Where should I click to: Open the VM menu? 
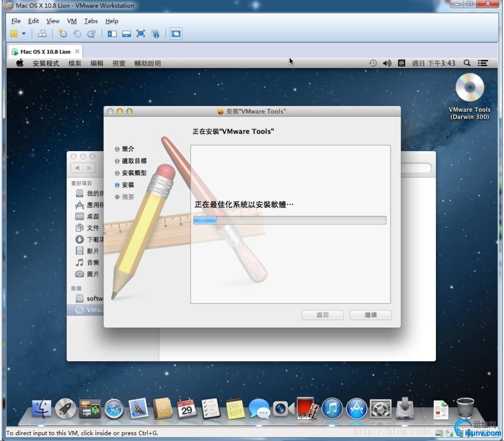tap(71, 21)
